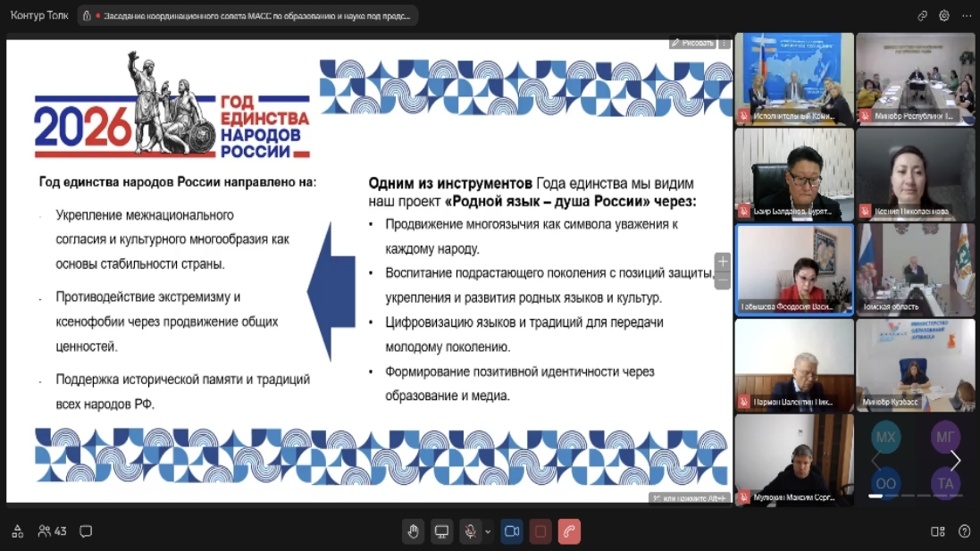
Task: Click the lock icon beside the meeting title
Action: click(87, 16)
